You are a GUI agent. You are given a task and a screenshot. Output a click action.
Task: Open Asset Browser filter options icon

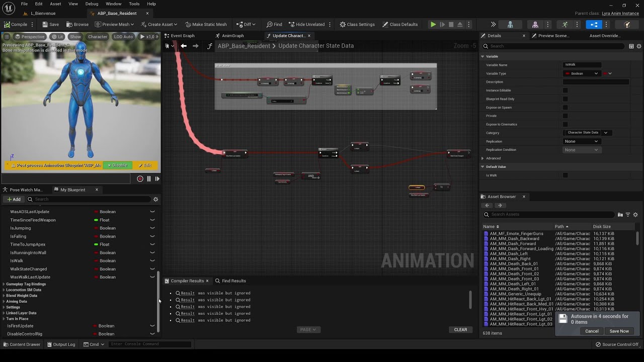[628, 215]
